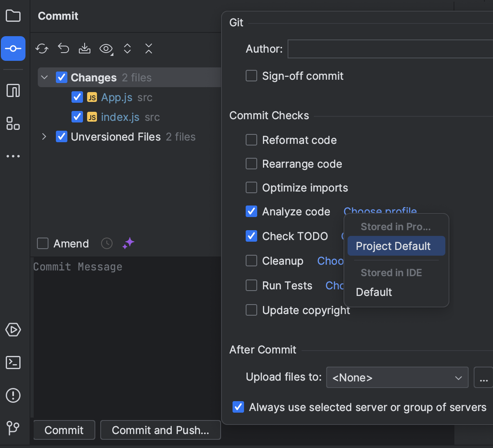Disable the Analyze code check
Image resolution: width=493 pixels, height=448 pixels.
[251, 211]
